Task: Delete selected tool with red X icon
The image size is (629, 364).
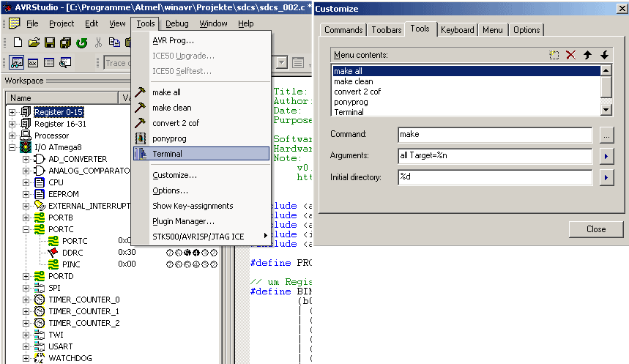Action: click(x=571, y=55)
